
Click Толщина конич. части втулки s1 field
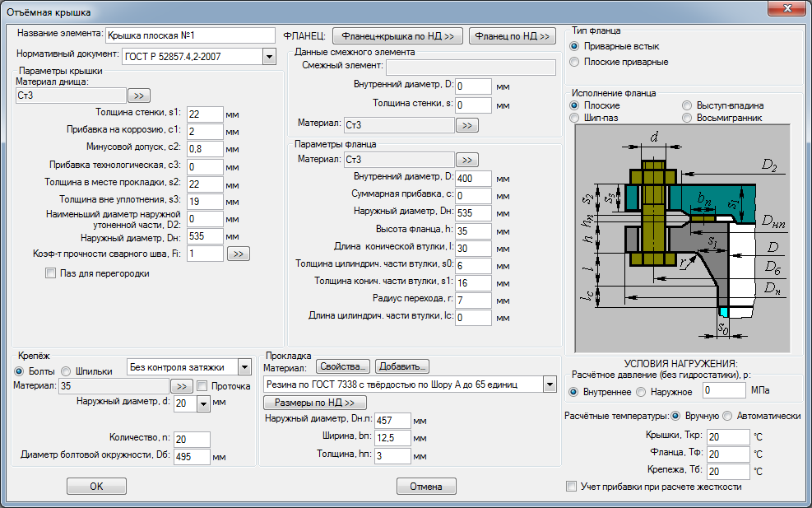point(473,283)
